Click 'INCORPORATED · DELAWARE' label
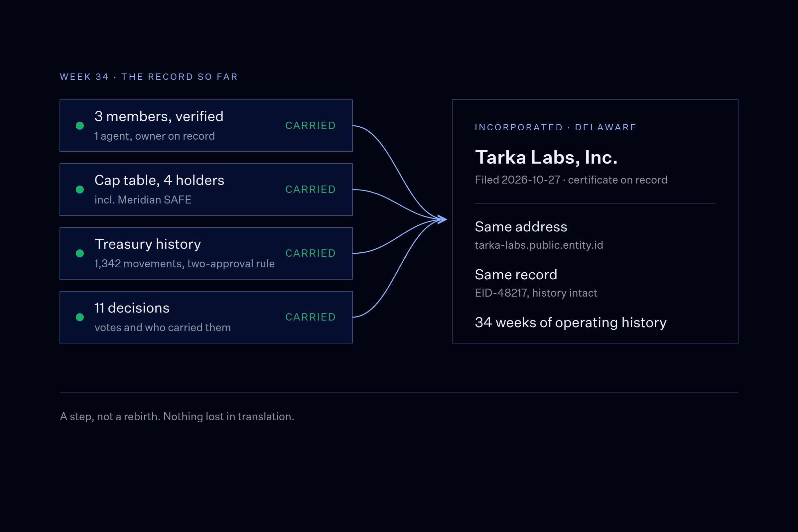The width and height of the screenshot is (798, 532). pyautogui.click(x=555, y=127)
